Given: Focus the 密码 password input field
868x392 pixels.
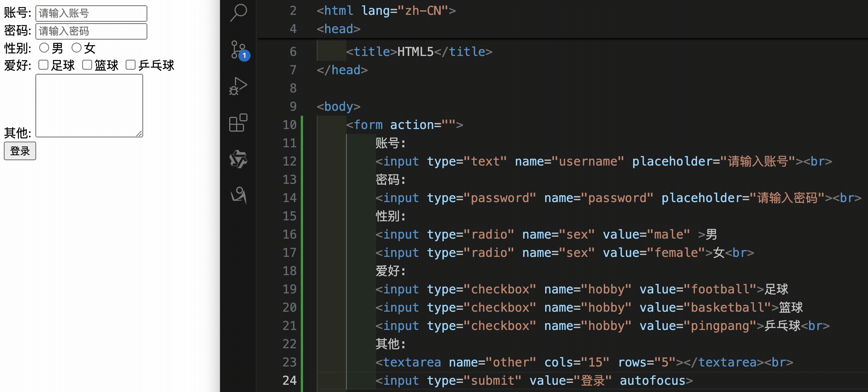Looking at the screenshot, I should [91, 31].
